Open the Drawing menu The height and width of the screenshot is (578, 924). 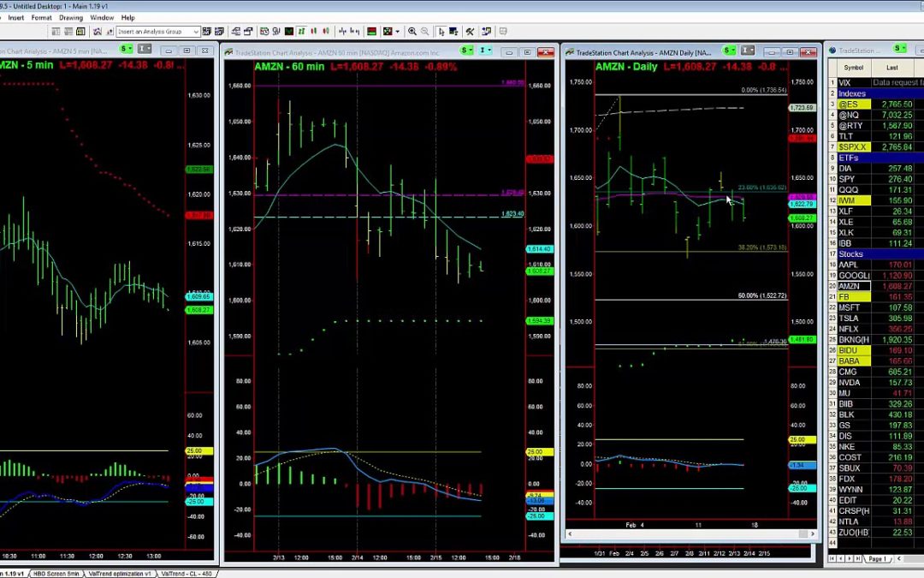click(x=71, y=18)
